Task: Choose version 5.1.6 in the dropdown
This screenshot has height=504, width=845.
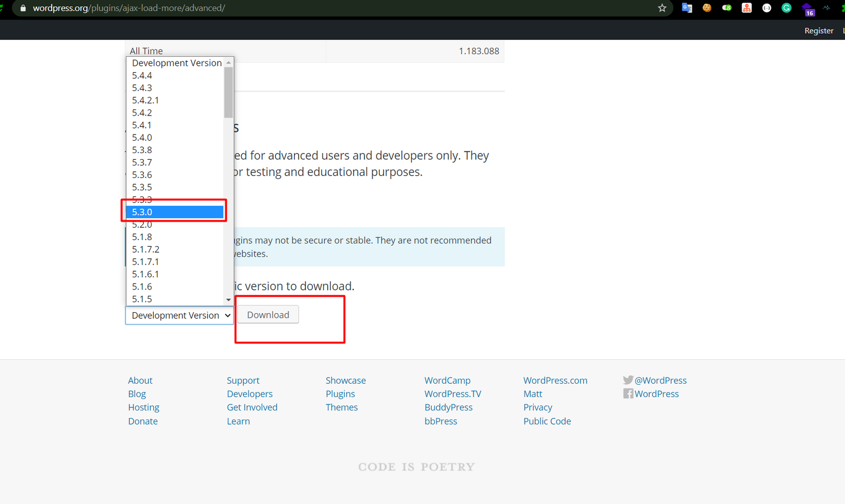Action: (175, 287)
